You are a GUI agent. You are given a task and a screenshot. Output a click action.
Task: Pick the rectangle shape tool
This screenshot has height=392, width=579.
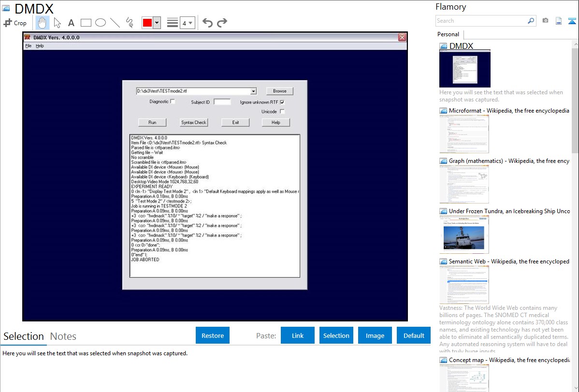click(86, 23)
